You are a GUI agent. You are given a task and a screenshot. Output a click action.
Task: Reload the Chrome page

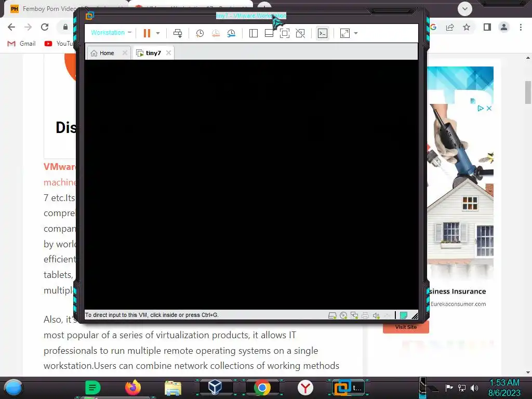(45, 27)
